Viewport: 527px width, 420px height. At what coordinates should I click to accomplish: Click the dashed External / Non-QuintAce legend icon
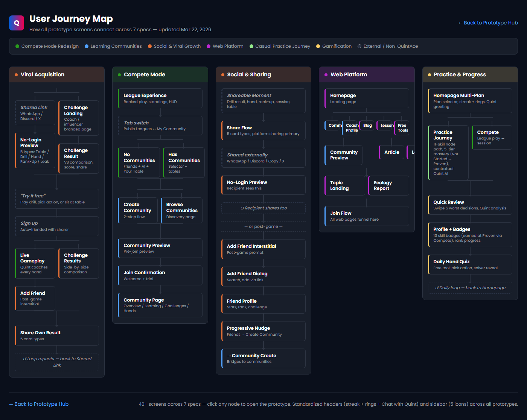[x=360, y=46]
